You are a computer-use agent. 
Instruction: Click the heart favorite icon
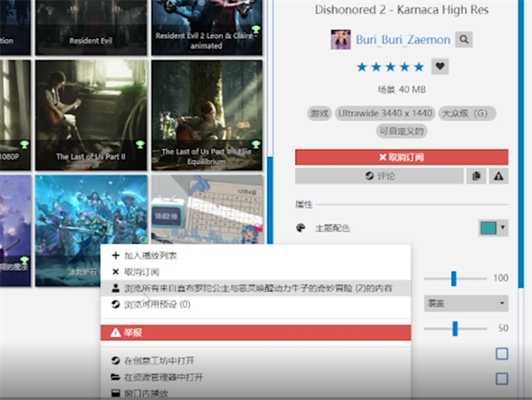click(x=440, y=67)
